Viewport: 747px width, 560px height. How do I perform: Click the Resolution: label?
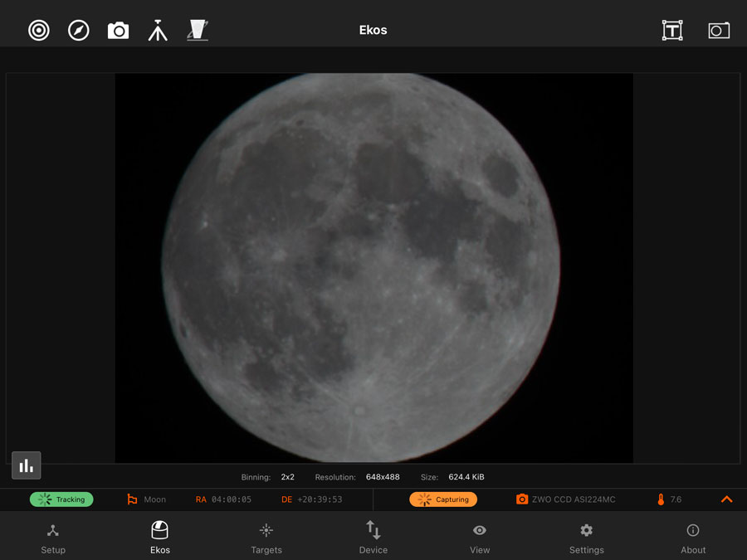[x=335, y=477]
